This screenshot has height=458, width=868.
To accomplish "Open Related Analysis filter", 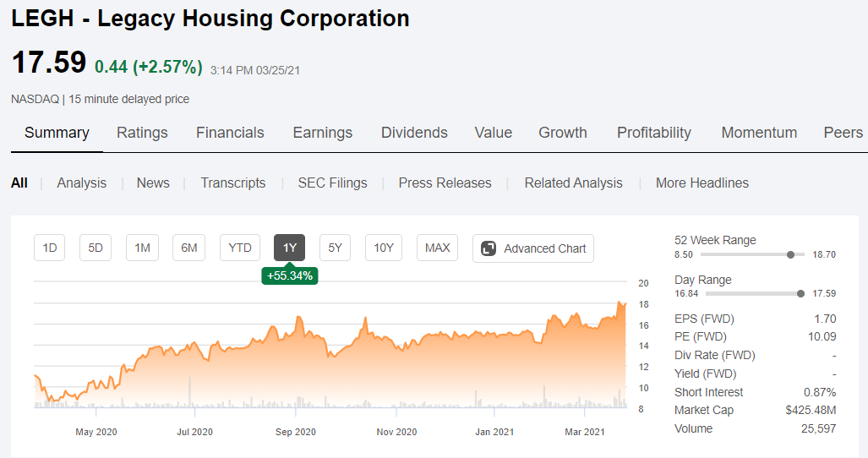I will tap(573, 183).
